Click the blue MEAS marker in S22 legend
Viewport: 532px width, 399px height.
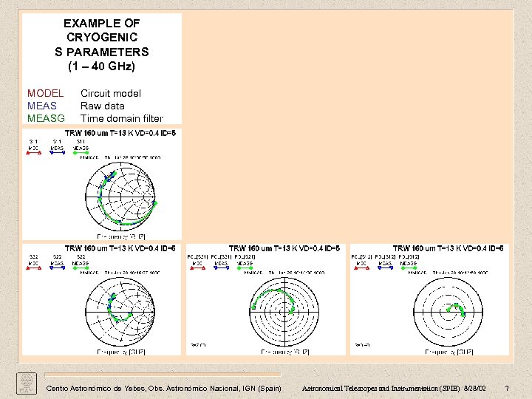click(57, 268)
